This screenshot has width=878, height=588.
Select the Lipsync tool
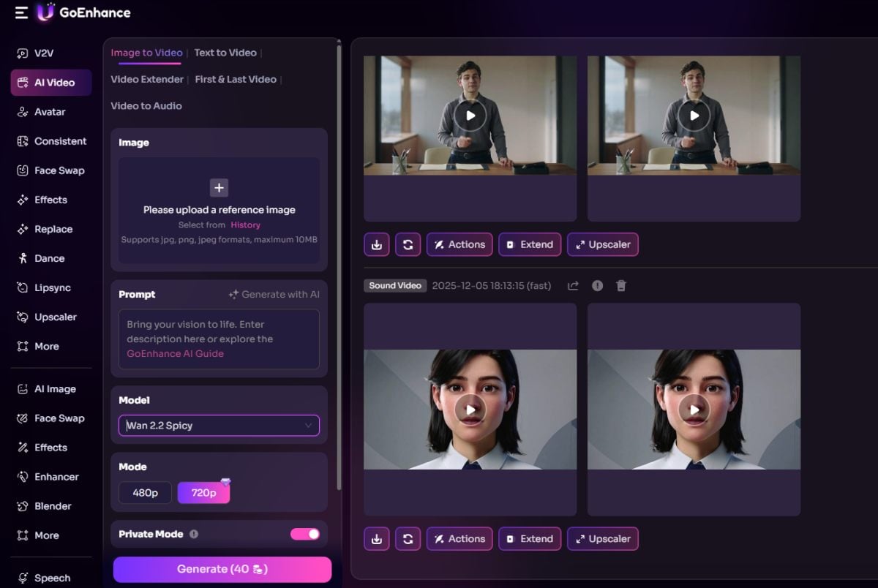pos(48,287)
